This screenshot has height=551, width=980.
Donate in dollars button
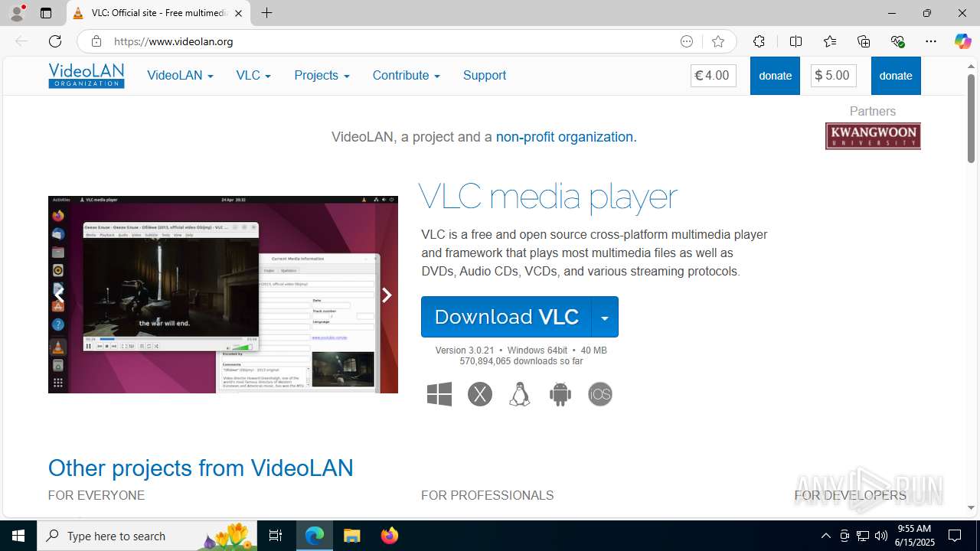coord(896,76)
